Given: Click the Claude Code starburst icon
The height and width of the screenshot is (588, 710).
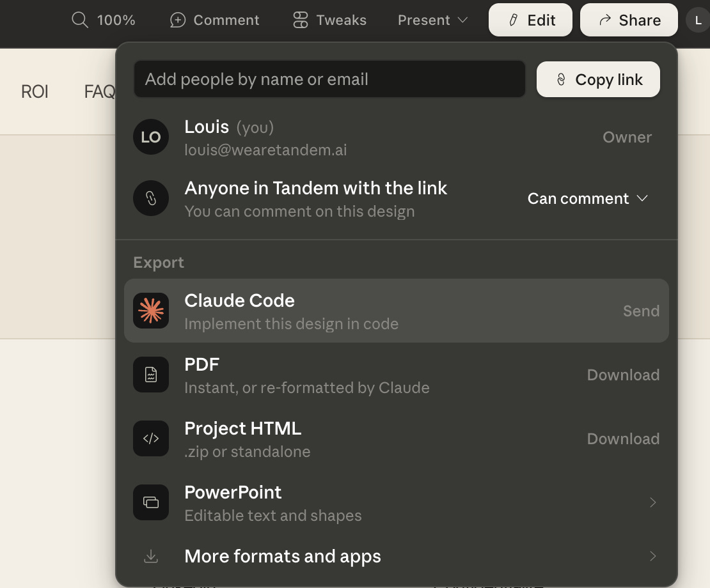Looking at the screenshot, I should tap(151, 311).
